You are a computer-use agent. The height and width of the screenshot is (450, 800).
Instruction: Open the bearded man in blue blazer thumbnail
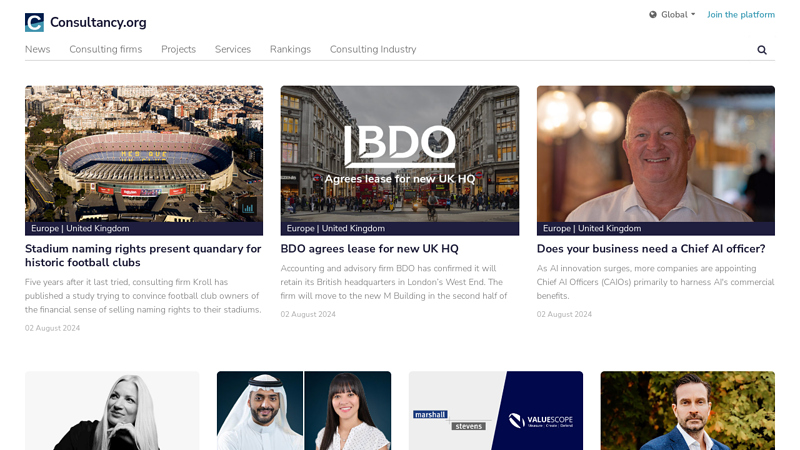(688, 411)
